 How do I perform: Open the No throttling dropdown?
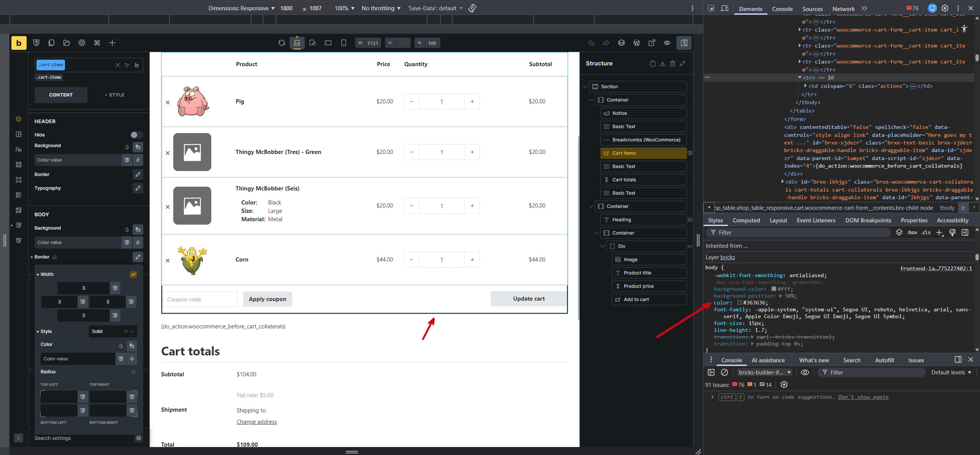(x=380, y=8)
